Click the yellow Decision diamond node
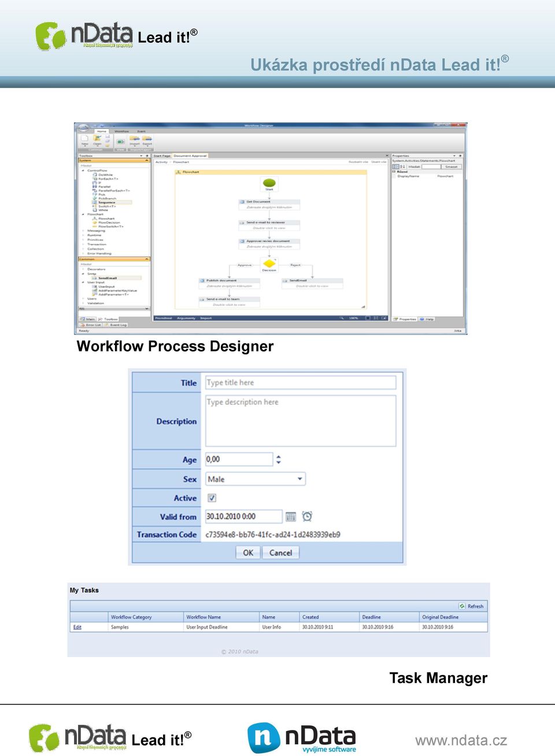The height and width of the screenshot is (756, 555). tap(269, 264)
